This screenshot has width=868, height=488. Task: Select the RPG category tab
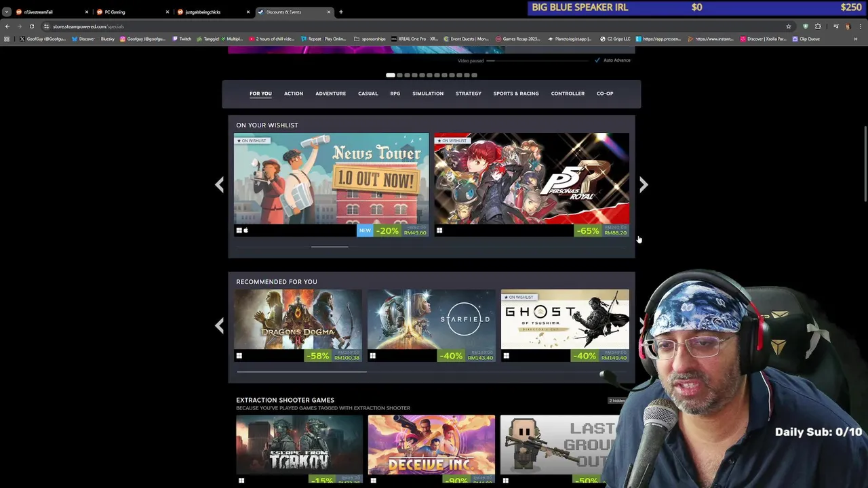[395, 94]
